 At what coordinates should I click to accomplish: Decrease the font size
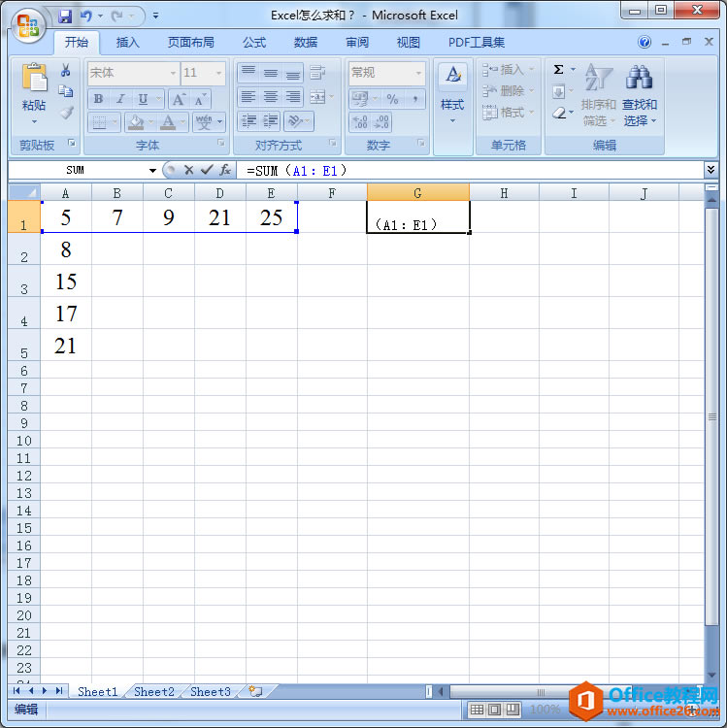[x=200, y=99]
